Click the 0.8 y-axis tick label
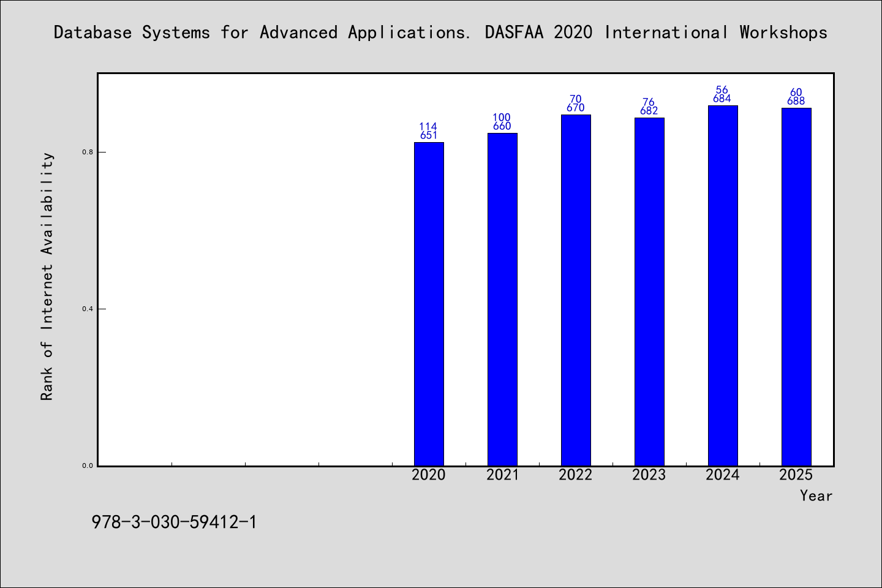 pos(87,152)
